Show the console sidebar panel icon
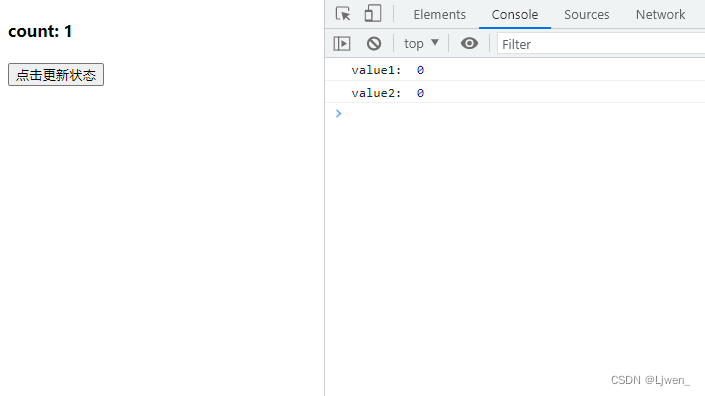 click(x=342, y=44)
